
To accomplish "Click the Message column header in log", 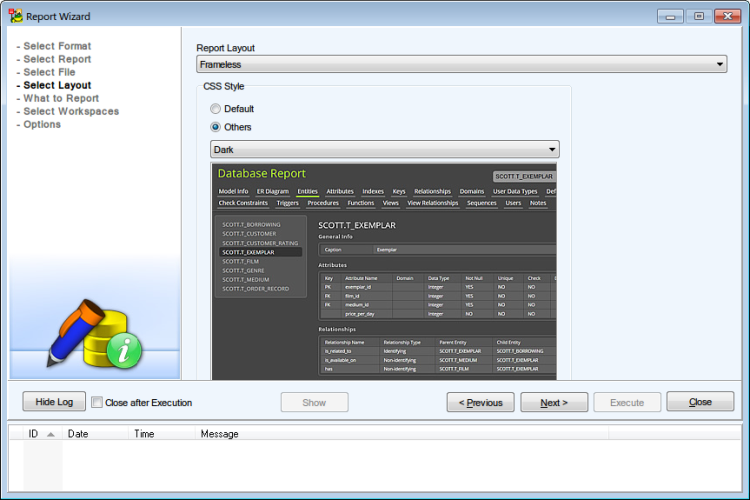I will [x=402, y=433].
